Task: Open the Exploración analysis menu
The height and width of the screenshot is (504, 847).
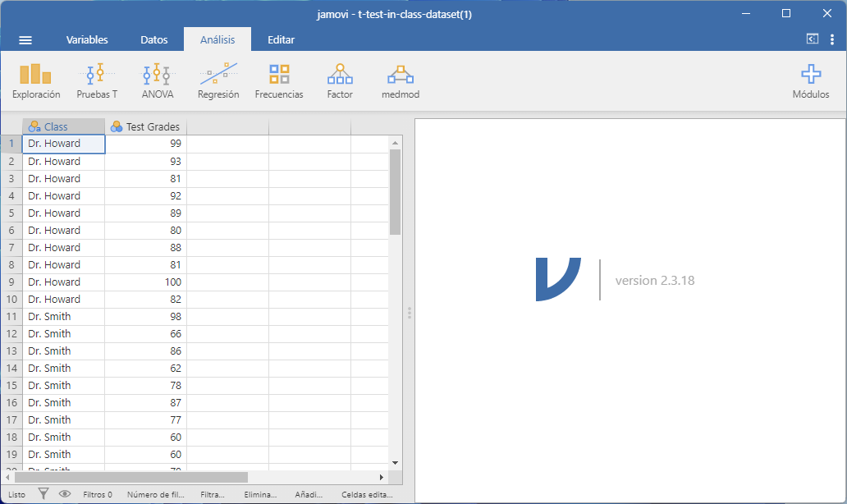Action: pos(36,81)
